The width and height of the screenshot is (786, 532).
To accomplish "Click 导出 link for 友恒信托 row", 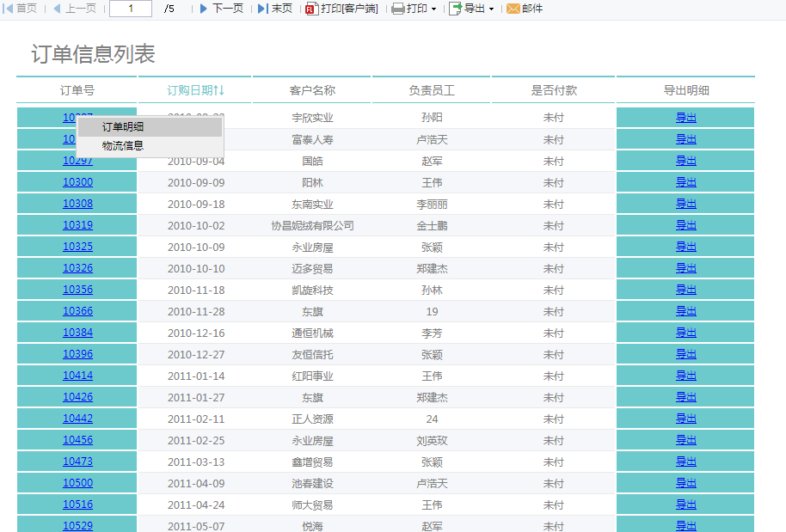I will (x=685, y=354).
